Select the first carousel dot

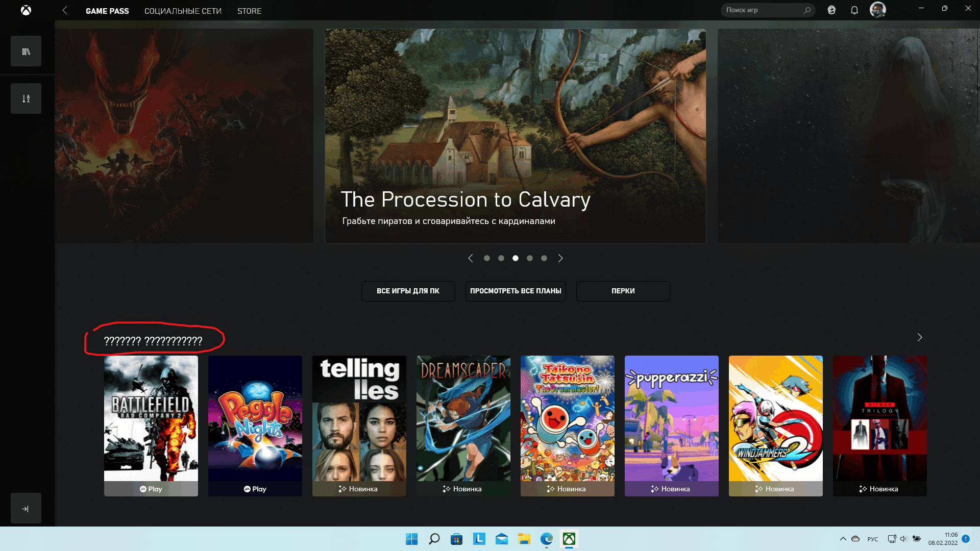487,258
